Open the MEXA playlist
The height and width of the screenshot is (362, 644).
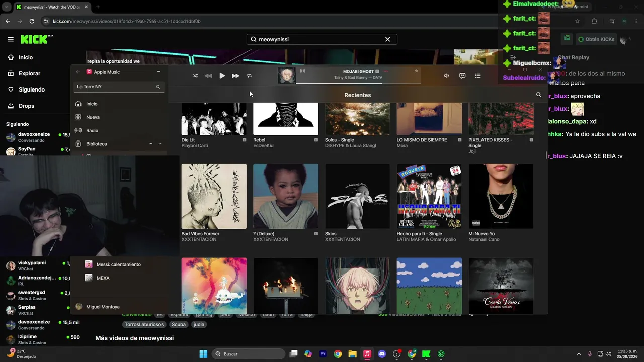click(103, 278)
